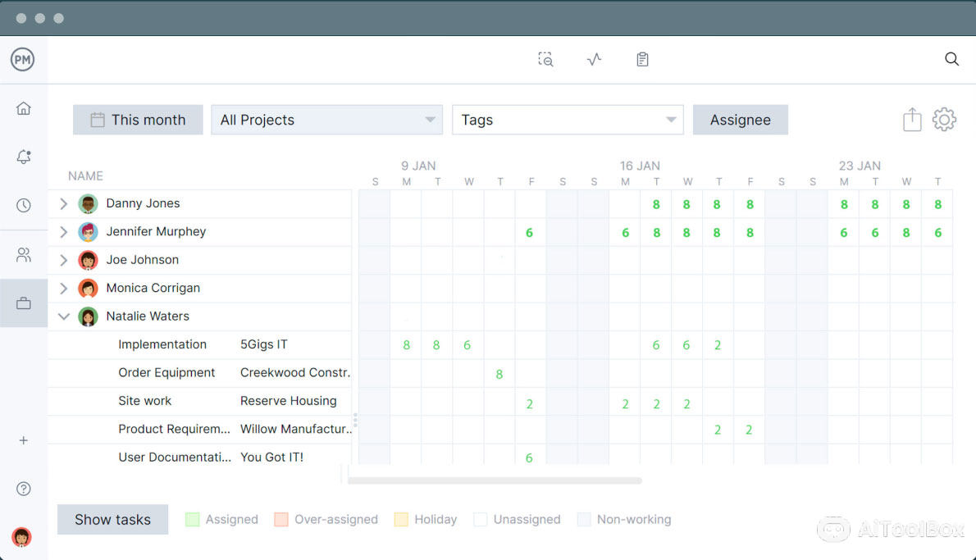The width and height of the screenshot is (976, 560).
Task: Open the team members sidebar icon
Action: click(24, 254)
